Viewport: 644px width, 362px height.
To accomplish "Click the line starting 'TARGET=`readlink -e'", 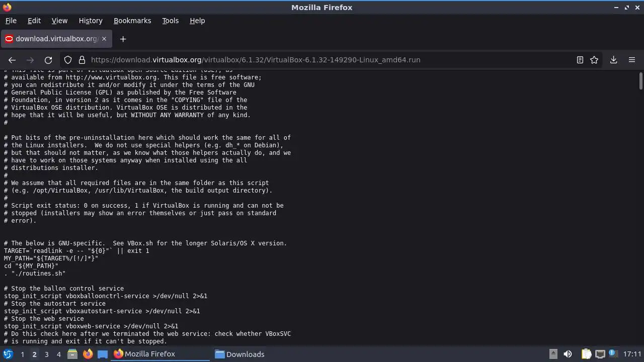I will tap(76, 251).
